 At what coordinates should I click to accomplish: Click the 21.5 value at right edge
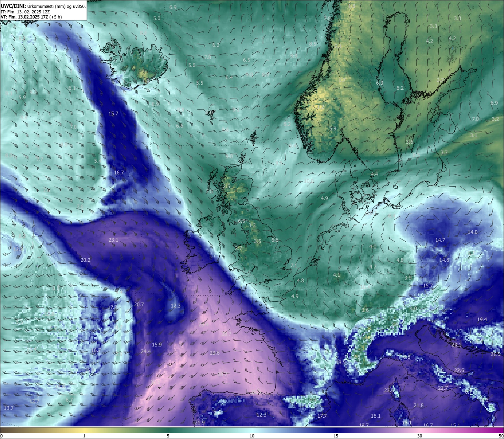click(x=495, y=354)
